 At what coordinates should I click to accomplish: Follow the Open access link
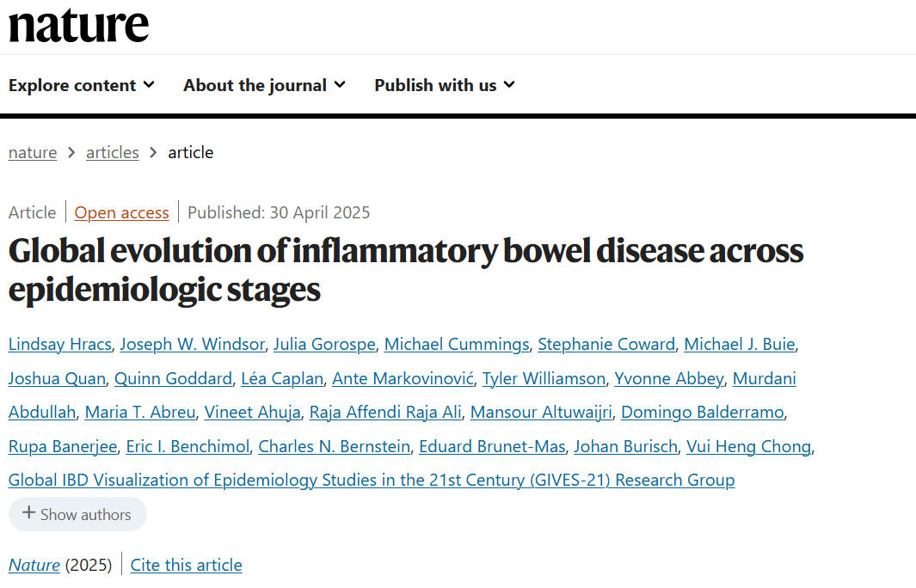pyautogui.click(x=121, y=212)
